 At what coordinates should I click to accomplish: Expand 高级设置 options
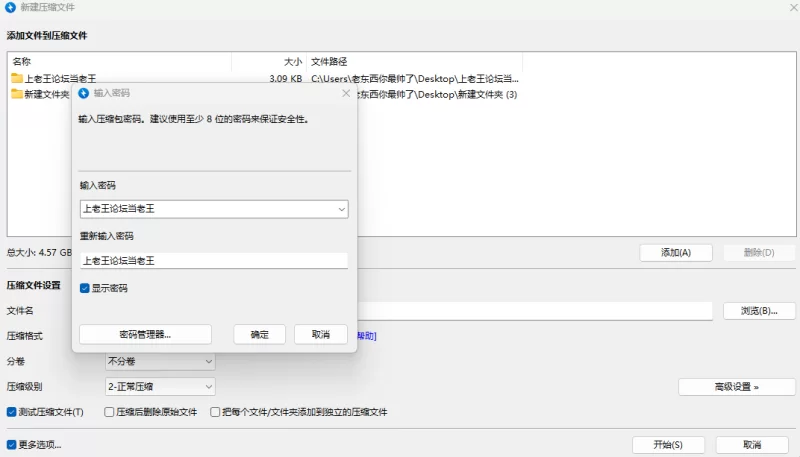pos(737,387)
